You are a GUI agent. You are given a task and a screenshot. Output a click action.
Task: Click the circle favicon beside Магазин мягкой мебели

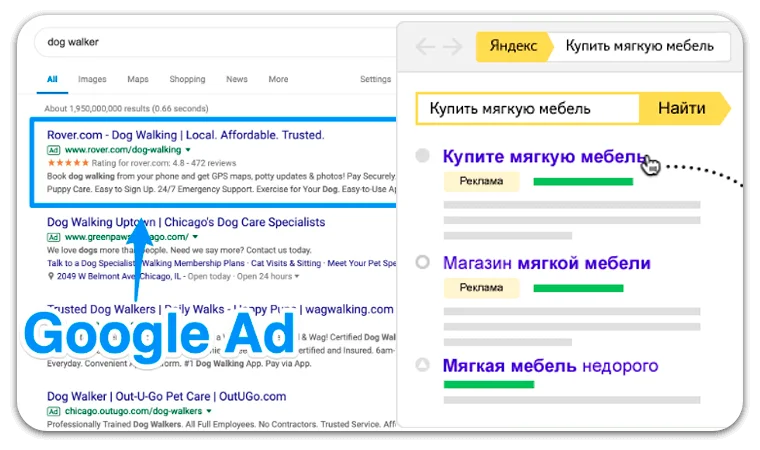pyautogui.click(x=423, y=262)
